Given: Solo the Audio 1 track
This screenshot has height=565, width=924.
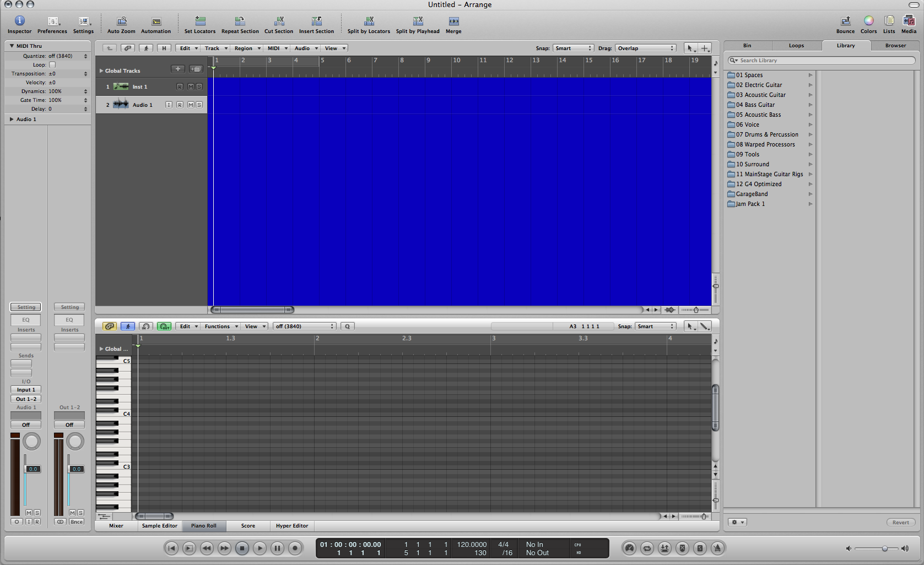Looking at the screenshot, I should (x=199, y=105).
